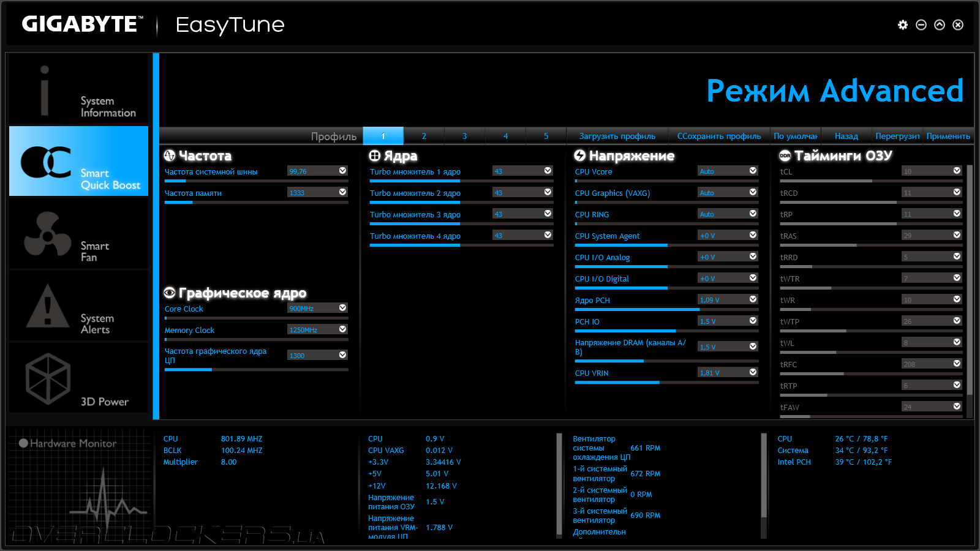Click the Частота section icon
The width and height of the screenshot is (980, 551).
(170, 156)
